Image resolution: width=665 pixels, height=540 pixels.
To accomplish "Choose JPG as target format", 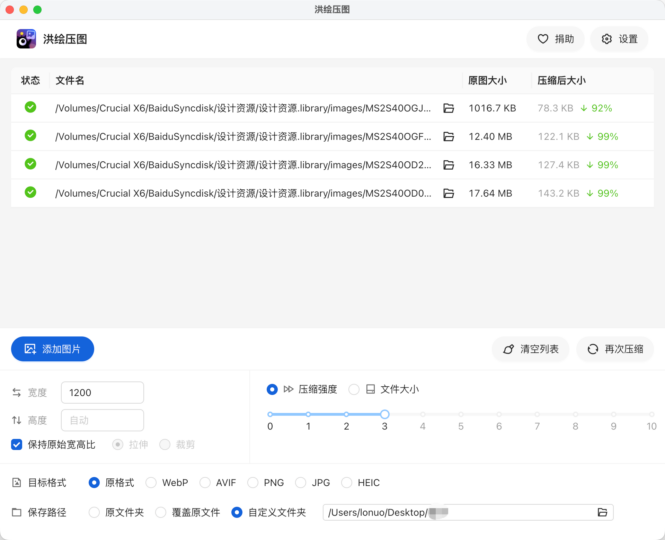I will point(301,483).
